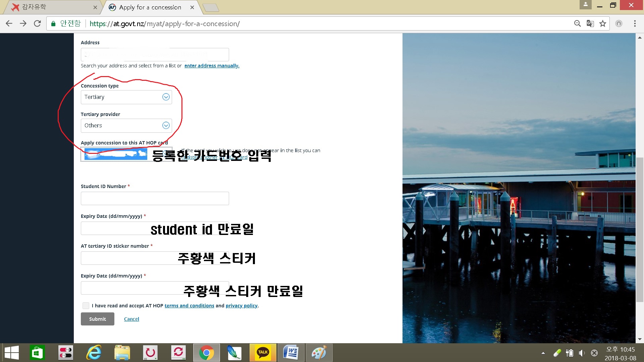644x362 pixels.
Task: Click the Student ID Number field
Action: click(x=155, y=198)
